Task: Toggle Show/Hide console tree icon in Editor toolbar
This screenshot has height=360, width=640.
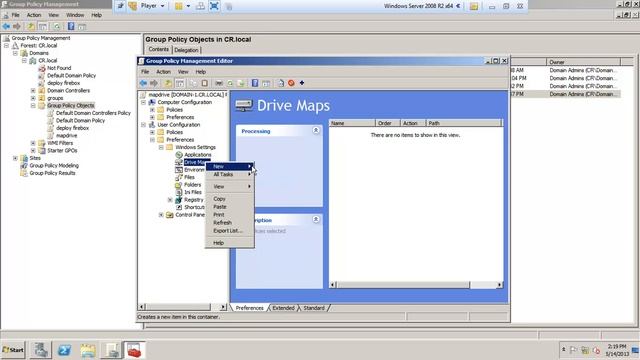Action: 180,83
